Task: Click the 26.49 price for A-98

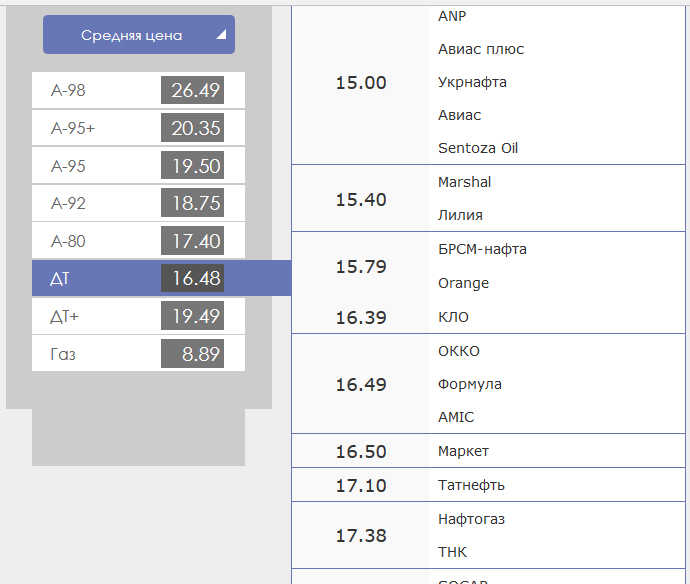Action: pyautogui.click(x=195, y=91)
